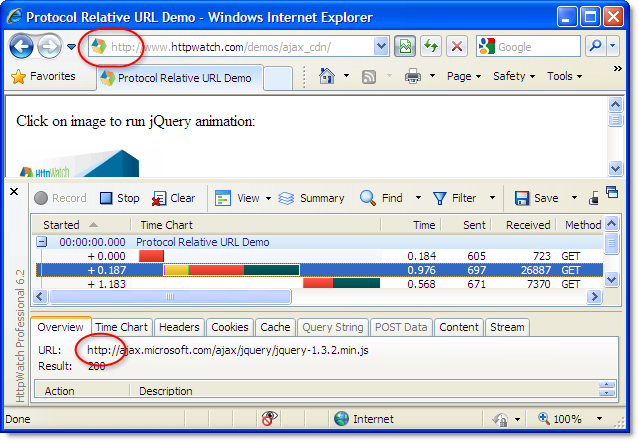Click the Clear log button
The width and height of the screenshot is (639, 442).
173,198
